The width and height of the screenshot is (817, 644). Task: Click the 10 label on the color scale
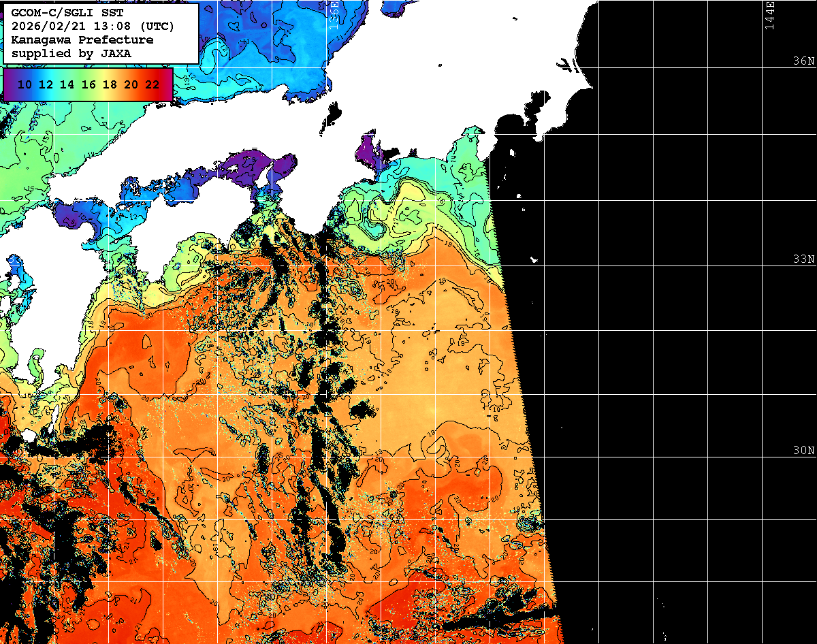coord(25,84)
